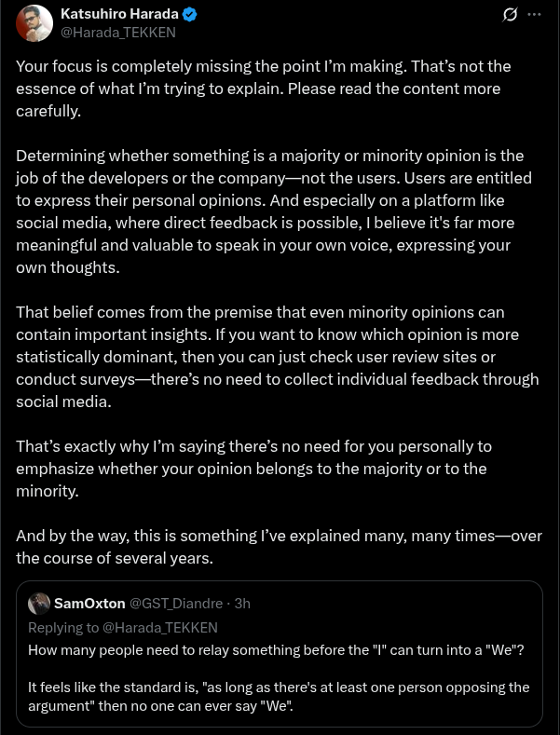560x735 pixels.
Task: Click the empty area right of the 3h timestamp
Action: coord(391,604)
